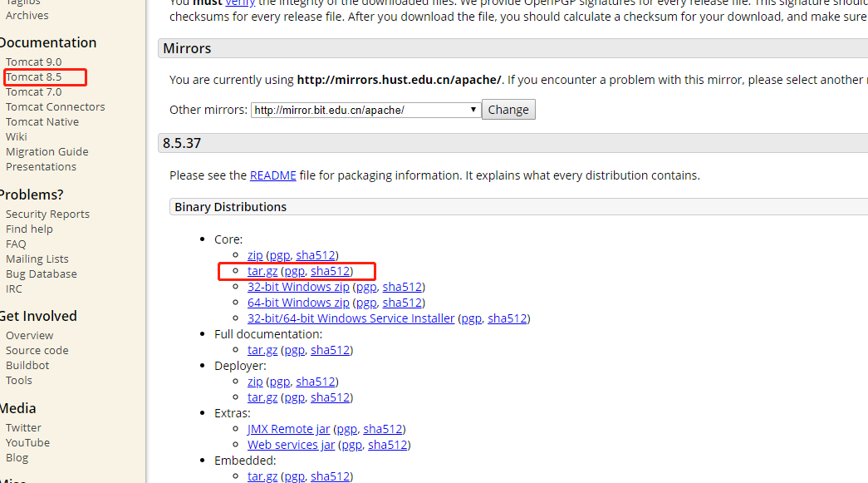Download Full documentation tar.gz

click(x=262, y=350)
